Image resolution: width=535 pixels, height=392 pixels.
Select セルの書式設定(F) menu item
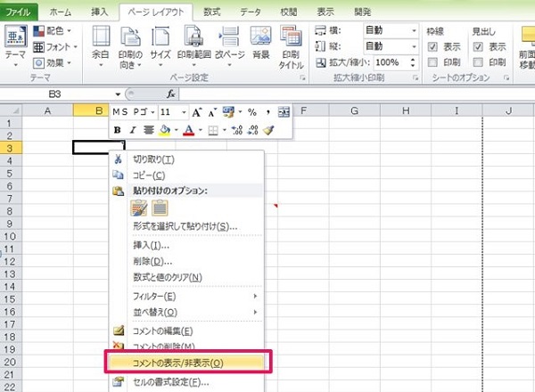tap(186, 382)
